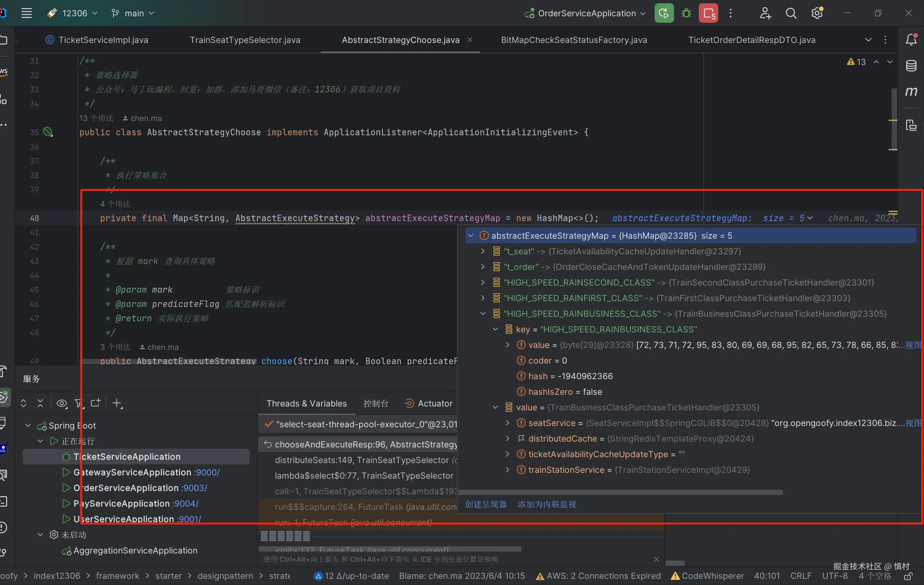Image resolution: width=924 pixels, height=585 pixels.
Task: Switch to the TrainSeatTypeSelector.java tab
Action: [x=245, y=40]
